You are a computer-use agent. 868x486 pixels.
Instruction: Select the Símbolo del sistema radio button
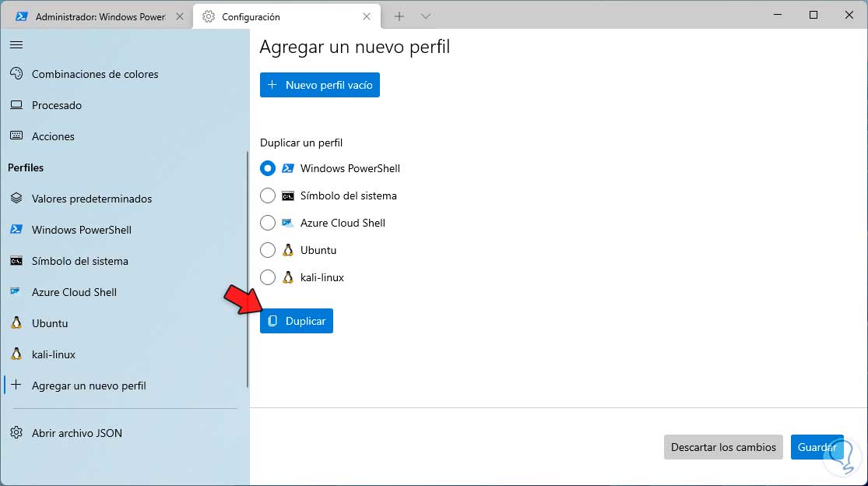(267, 195)
